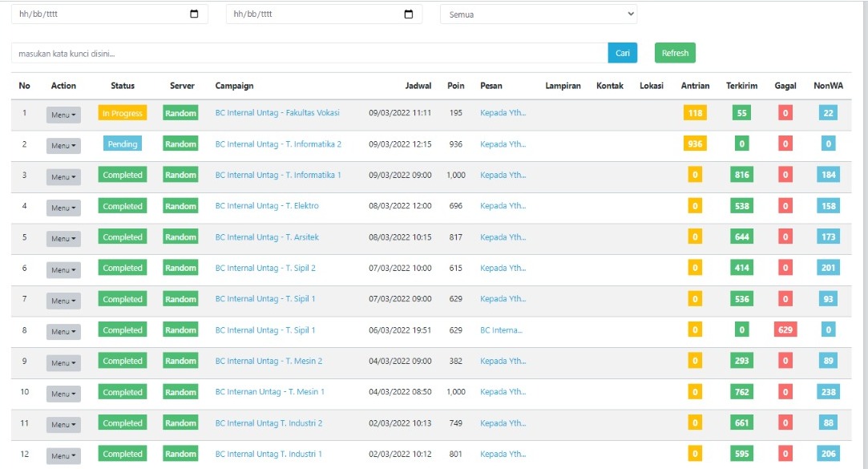Click the keyword search input field
Image resolution: width=868 pixels, height=469 pixels.
click(x=309, y=53)
